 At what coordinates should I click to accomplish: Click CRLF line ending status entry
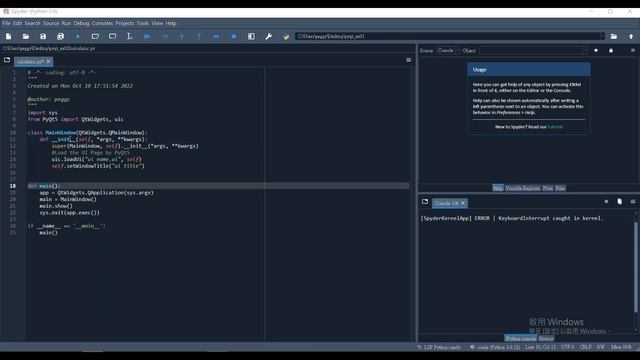click(585, 347)
